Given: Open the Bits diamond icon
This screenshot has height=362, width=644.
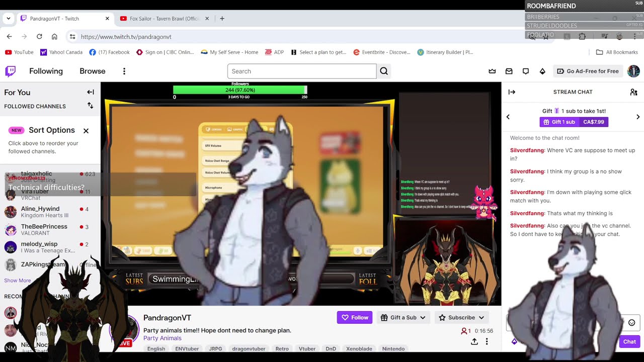Looking at the screenshot, I should [x=542, y=71].
